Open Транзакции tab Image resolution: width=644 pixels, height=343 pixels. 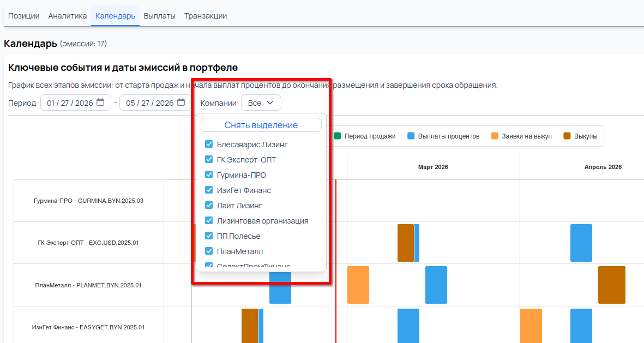(x=206, y=16)
